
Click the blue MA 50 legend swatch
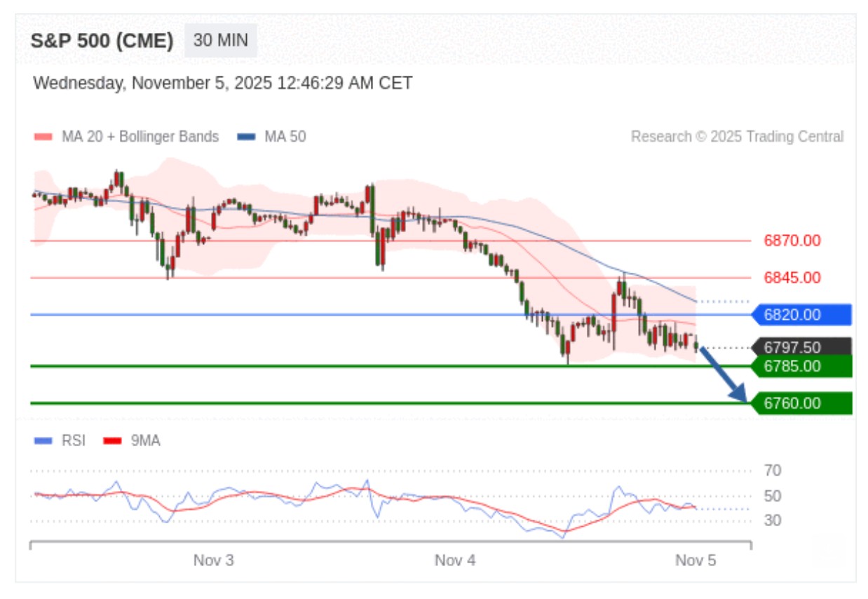point(246,137)
